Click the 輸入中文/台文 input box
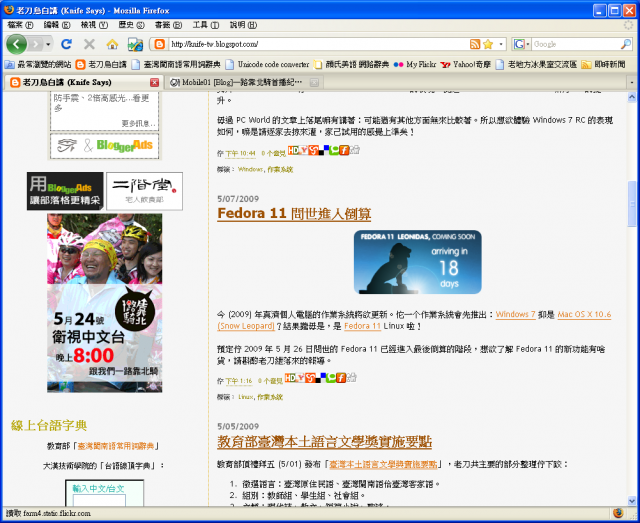This screenshot has height=523, width=640. point(99,501)
